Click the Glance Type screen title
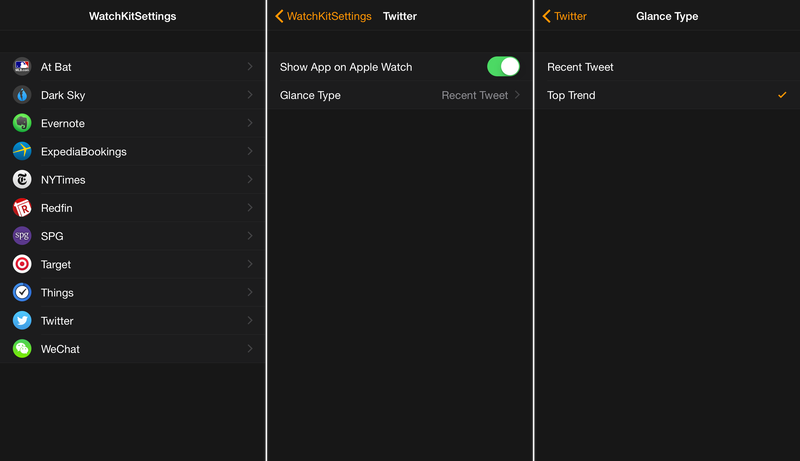The height and width of the screenshot is (461, 800). 667,16
